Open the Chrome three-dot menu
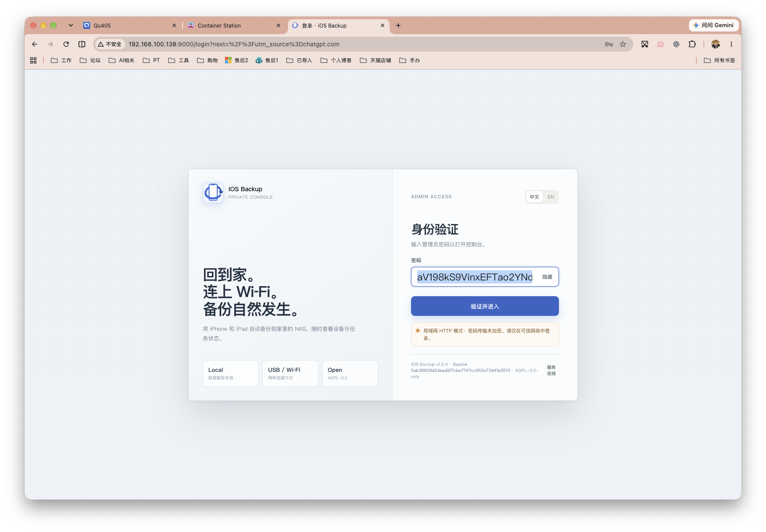766x532 pixels. (x=731, y=44)
